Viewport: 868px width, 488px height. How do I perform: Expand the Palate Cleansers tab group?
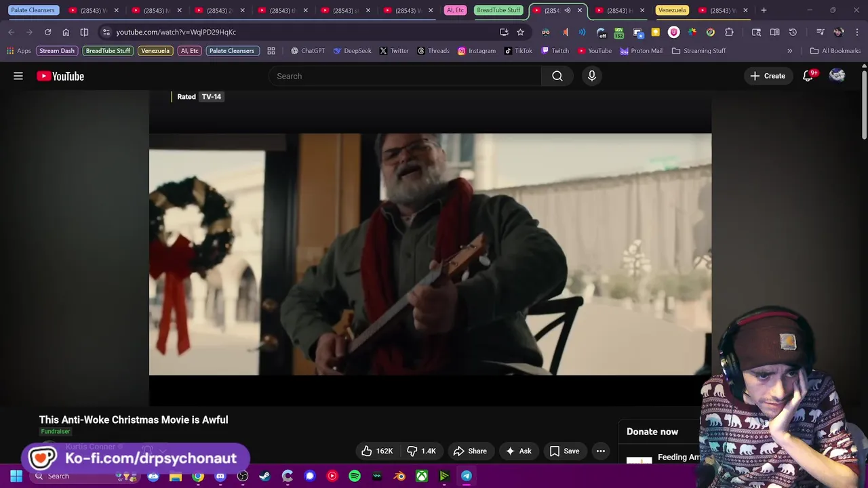tap(33, 10)
